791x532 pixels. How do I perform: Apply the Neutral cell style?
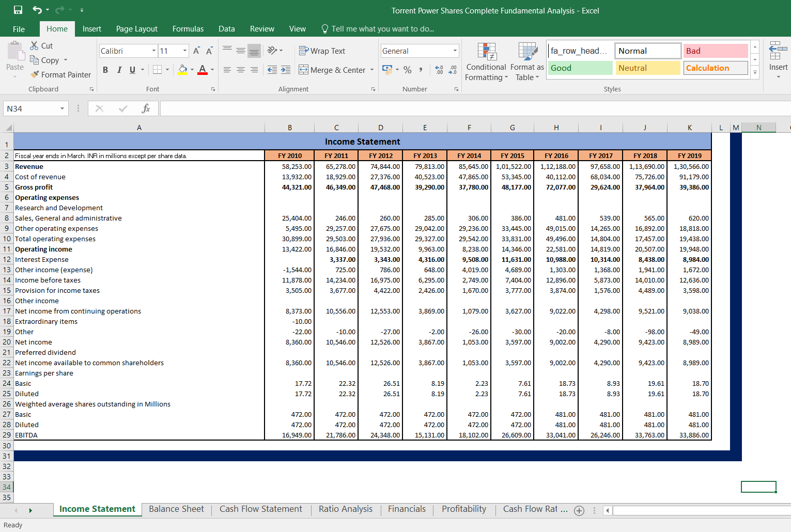click(648, 68)
